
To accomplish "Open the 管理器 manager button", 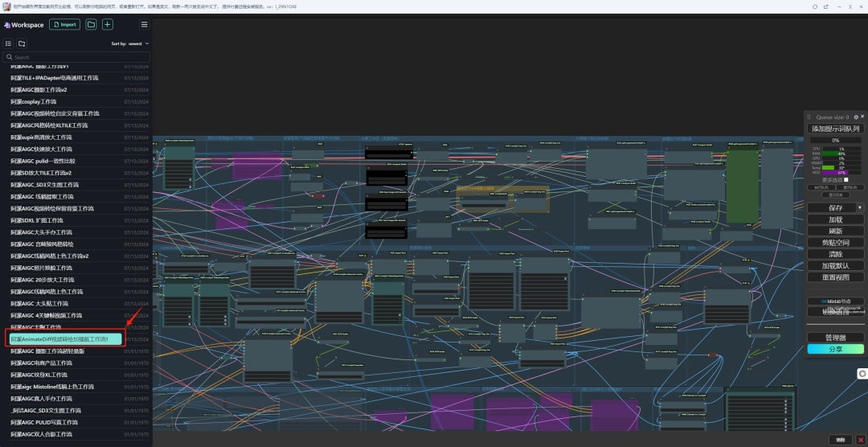I will coord(835,338).
